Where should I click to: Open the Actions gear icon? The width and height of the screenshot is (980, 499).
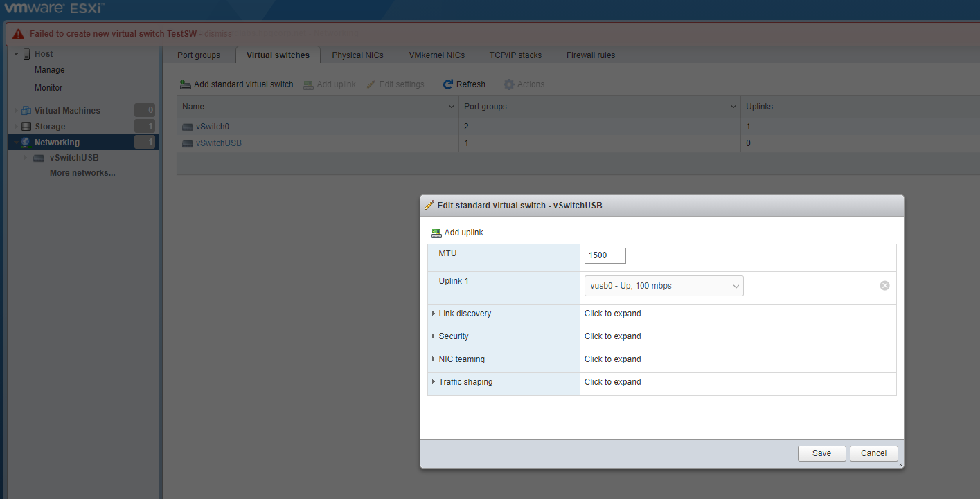pyautogui.click(x=510, y=84)
